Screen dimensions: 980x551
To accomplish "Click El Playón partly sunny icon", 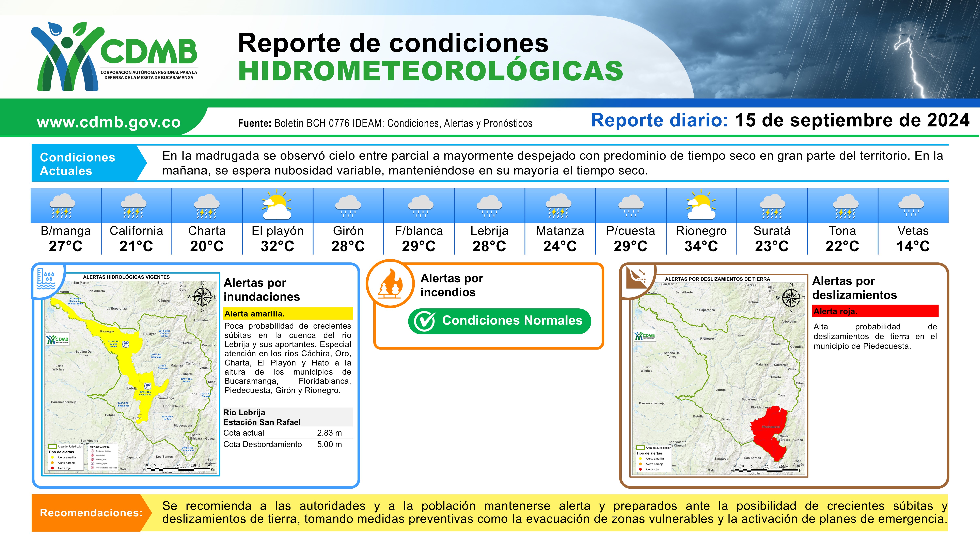I will [x=277, y=205].
